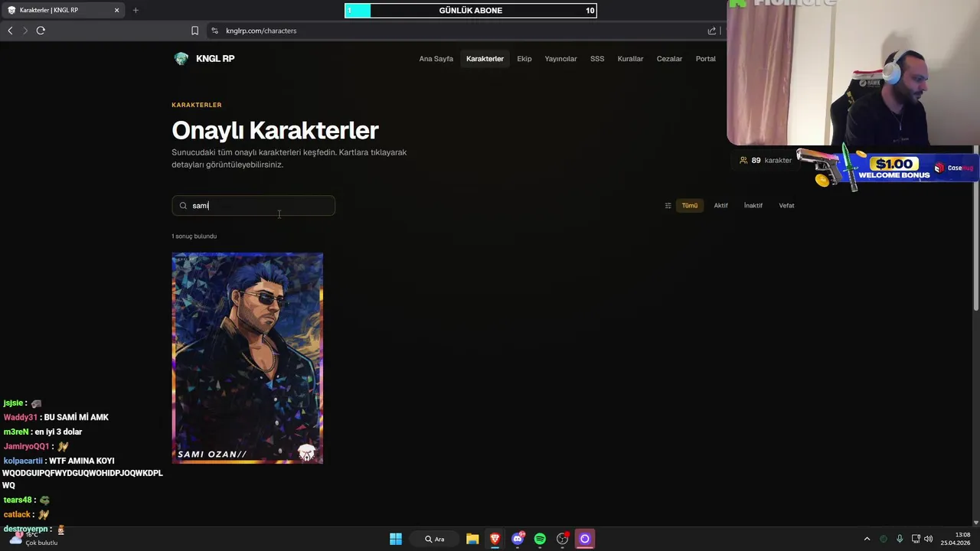Select the Karakterler menu item
Image resolution: width=980 pixels, height=551 pixels.
coord(485,59)
